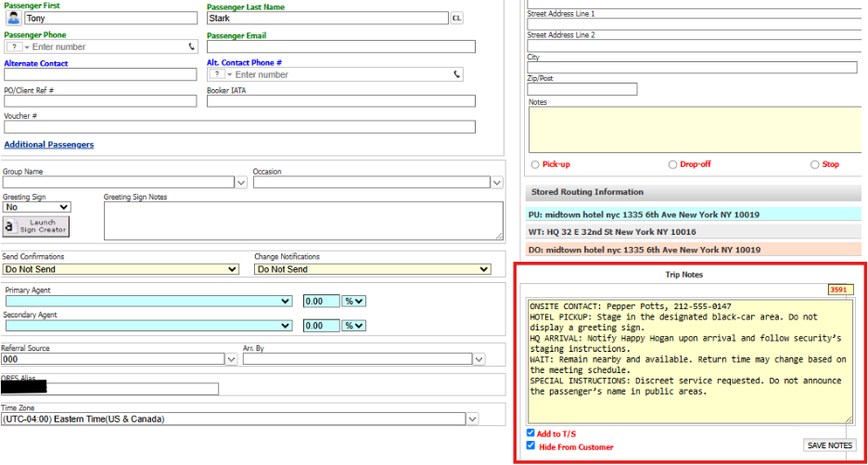Open the Change Notifications dropdown
This screenshot has height=465, width=868.
tap(373, 269)
